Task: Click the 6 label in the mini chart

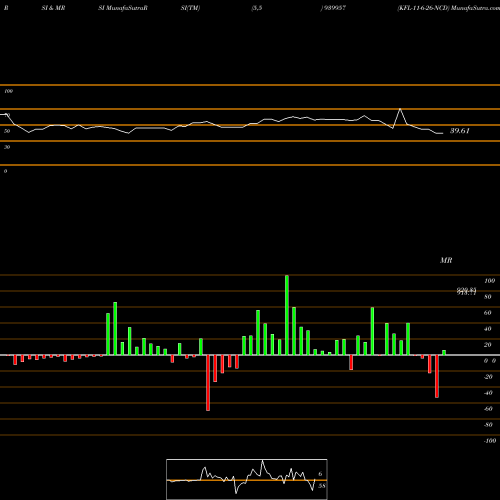Action: tap(320, 474)
